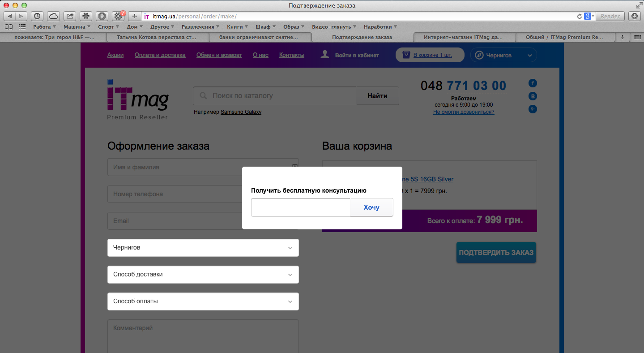Image resolution: width=644 pixels, height=353 pixels.
Task: Open the Развлечения bookmarks folder
Action: [x=200, y=27]
